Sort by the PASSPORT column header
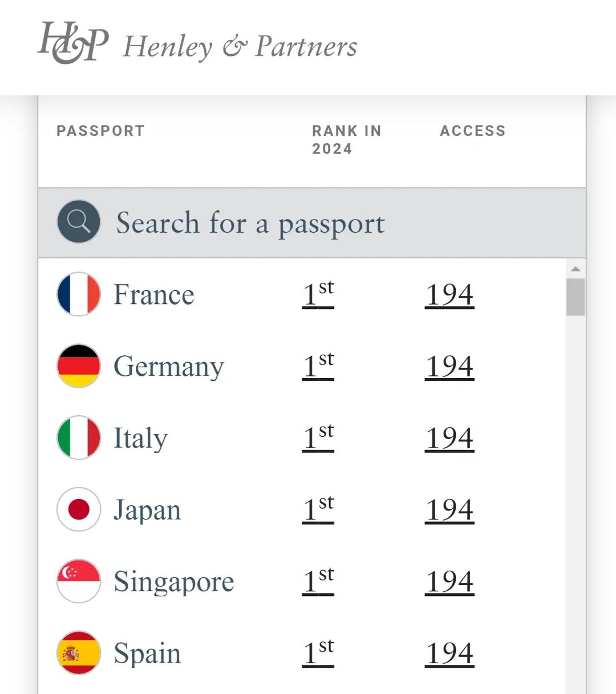Viewport: 616px width, 694px height. 100,131
